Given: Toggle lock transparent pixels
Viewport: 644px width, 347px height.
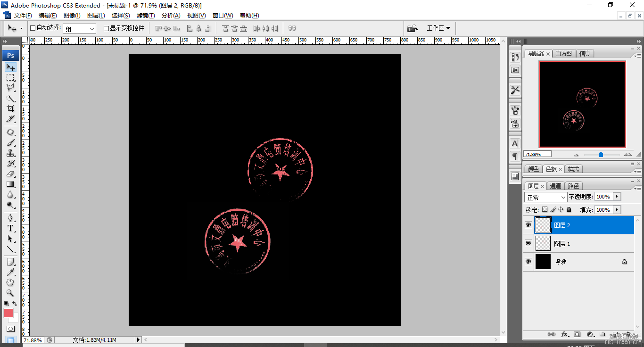Looking at the screenshot, I should 545,209.
